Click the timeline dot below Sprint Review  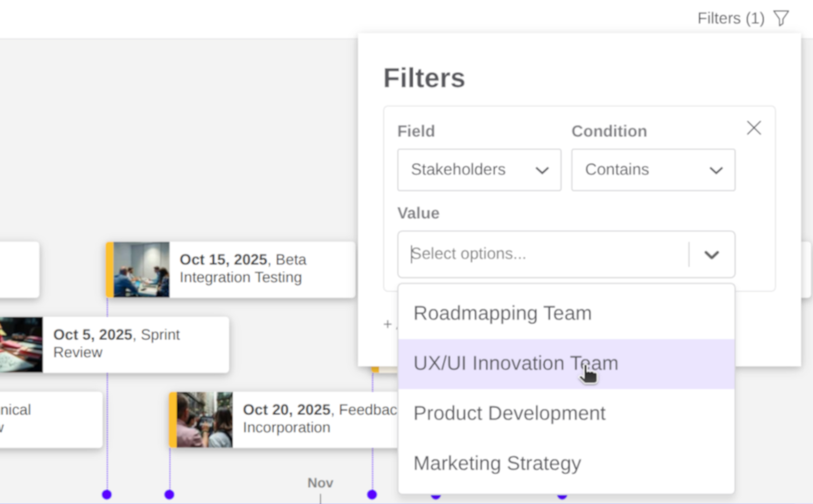tap(169, 494)
